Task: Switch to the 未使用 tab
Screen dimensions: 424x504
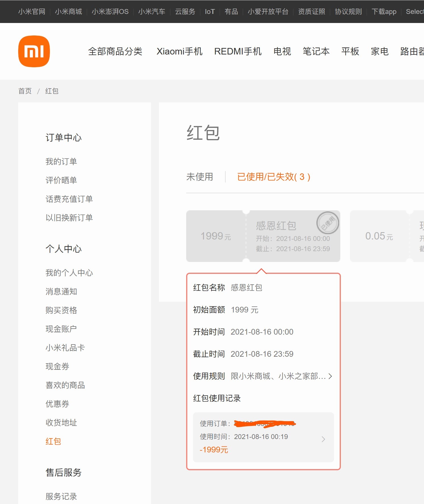Action: point(200,177)
